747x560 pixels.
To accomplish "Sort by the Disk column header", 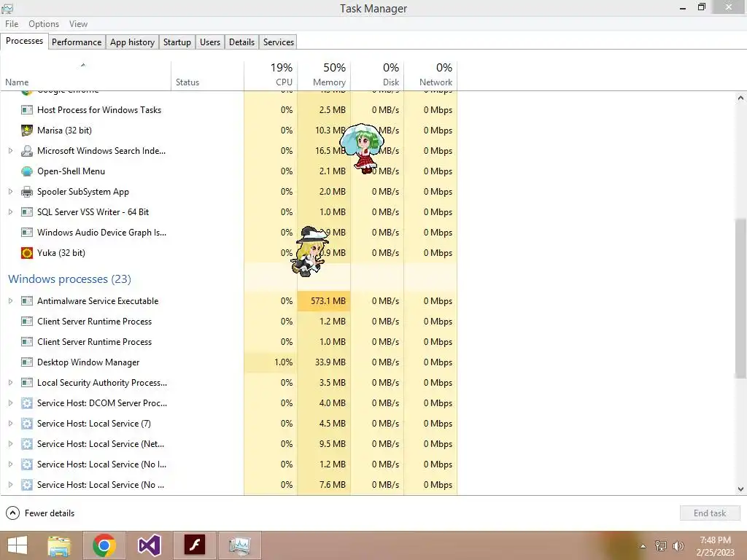I will (x=377, y=75).
